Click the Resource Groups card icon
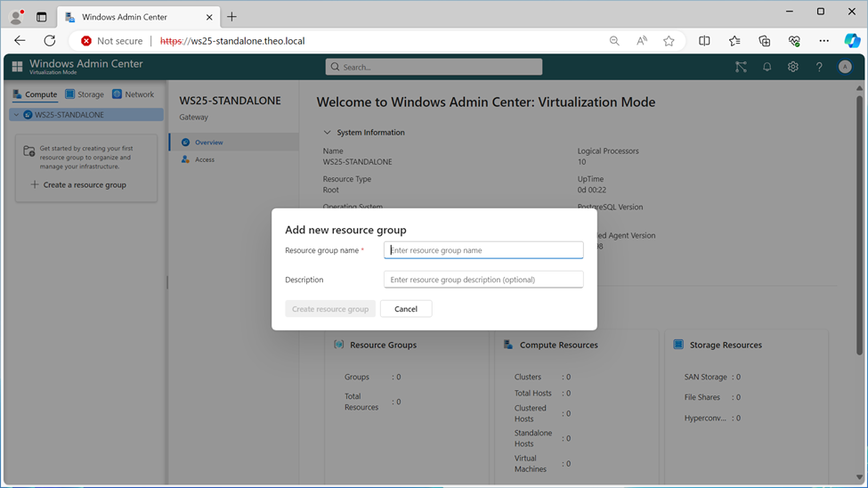868x488 pixels. pyautogui.click(x=339, y=345)
